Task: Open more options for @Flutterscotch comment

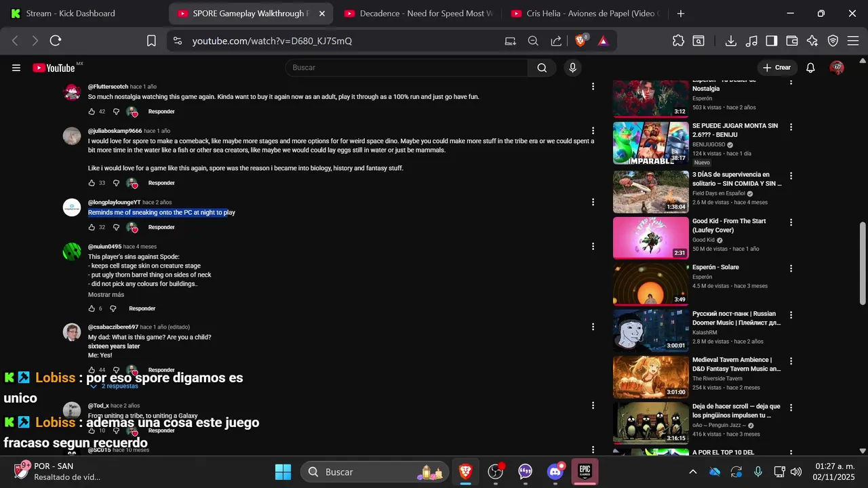Action: 593,87
